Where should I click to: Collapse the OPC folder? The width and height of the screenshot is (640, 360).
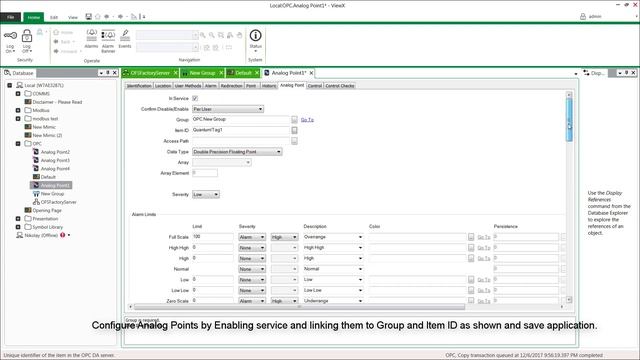[18, 144]
